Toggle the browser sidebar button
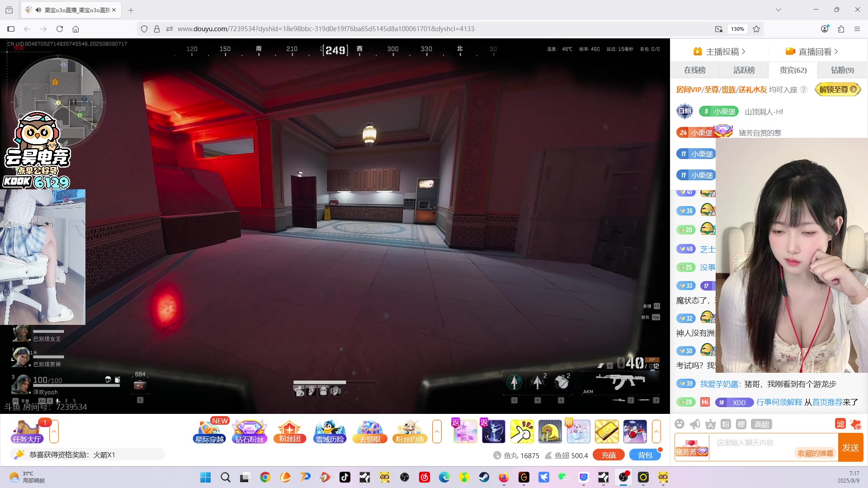The image size is (868, 488). 11,29
